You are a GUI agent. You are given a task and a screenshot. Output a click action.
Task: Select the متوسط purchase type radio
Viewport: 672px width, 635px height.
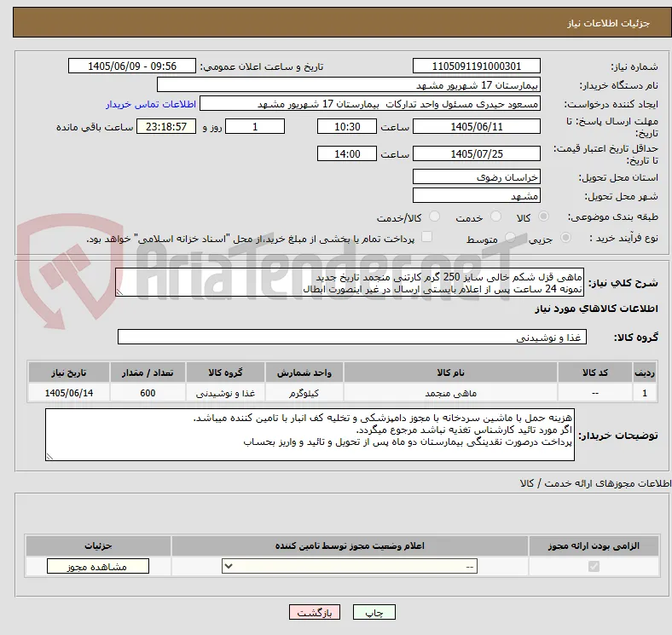click(x=510, y=237)
